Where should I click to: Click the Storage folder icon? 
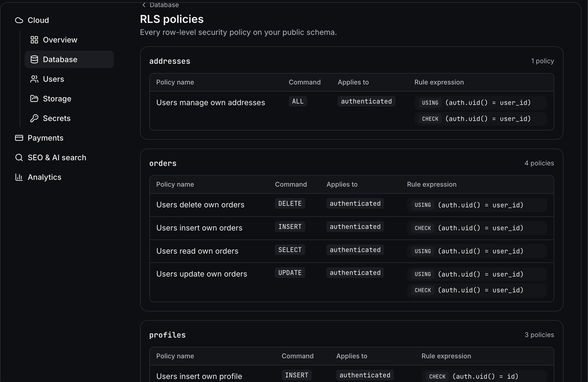point(34,99)
